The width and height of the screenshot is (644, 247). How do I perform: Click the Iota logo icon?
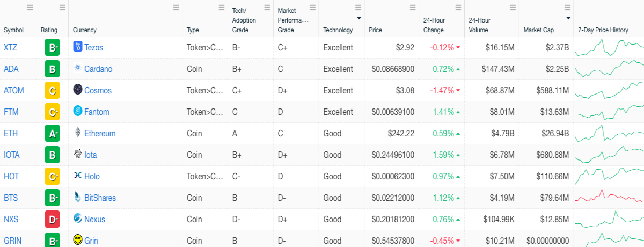pyautogui.click(x=78, y=155)
